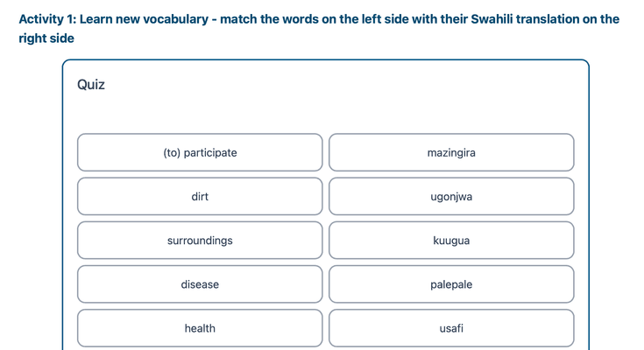Click the 'dirt' word card
644x350 pixels.
200,196
